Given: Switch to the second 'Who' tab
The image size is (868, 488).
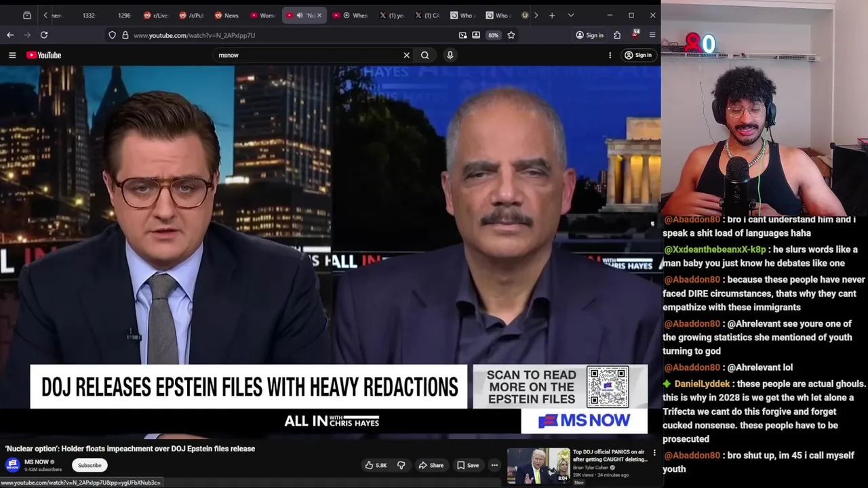Looking at the screenshot, I should (x=498, y=15).
